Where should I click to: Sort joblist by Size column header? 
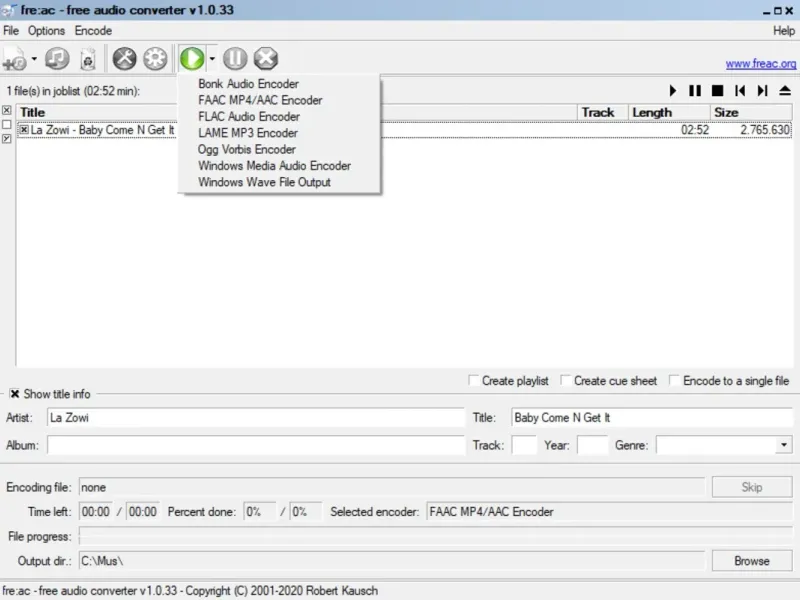click(x=752, y=112)
